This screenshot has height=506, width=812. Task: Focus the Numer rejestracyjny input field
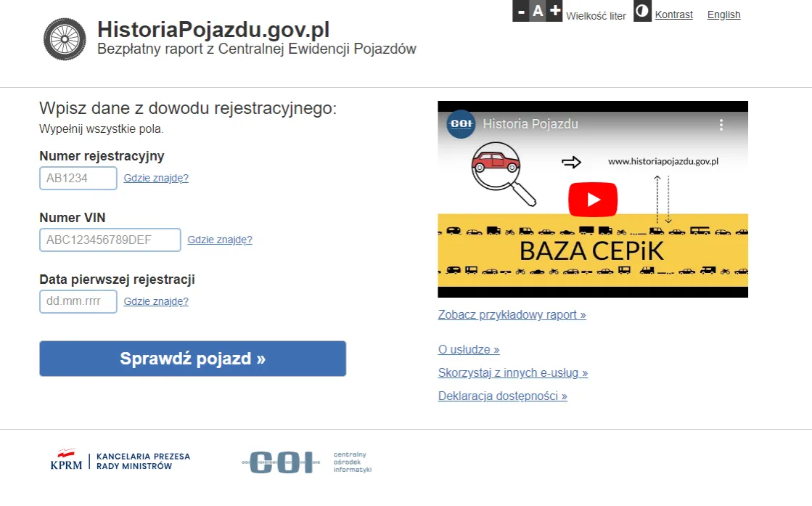[78, 178]
